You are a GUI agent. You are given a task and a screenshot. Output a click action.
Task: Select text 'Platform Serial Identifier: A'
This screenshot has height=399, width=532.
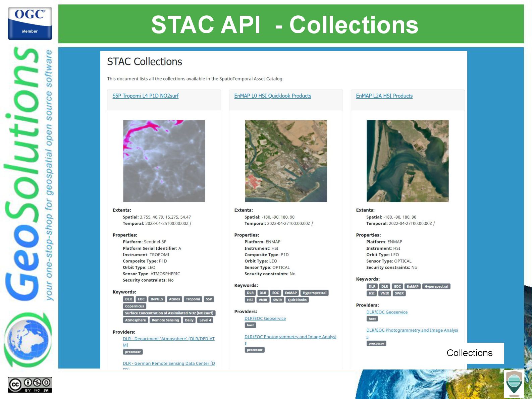tap(152, 248)
